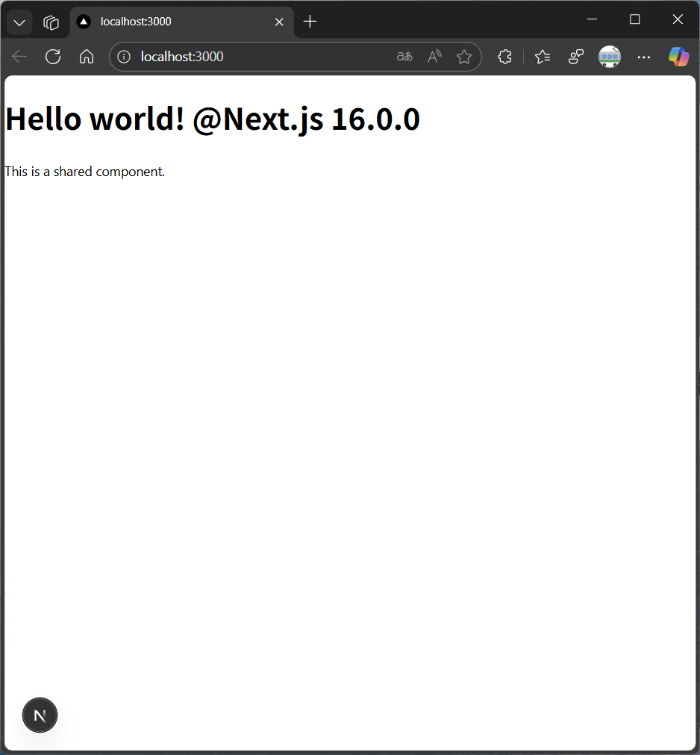This screenshot has height=755, width=700.
Task: Close the localhost:3000 tab
Action: pos(279,22)
